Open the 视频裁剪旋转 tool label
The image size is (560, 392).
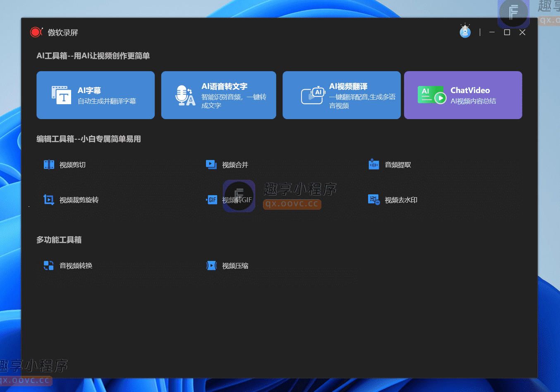(79, 200)
